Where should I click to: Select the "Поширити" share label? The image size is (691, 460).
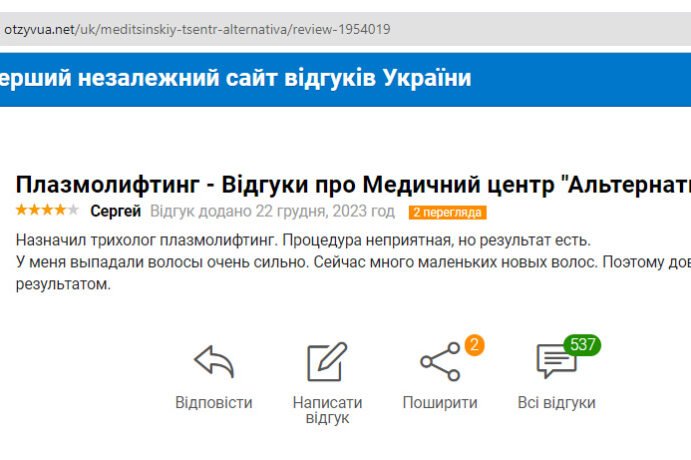click(440, 403)
